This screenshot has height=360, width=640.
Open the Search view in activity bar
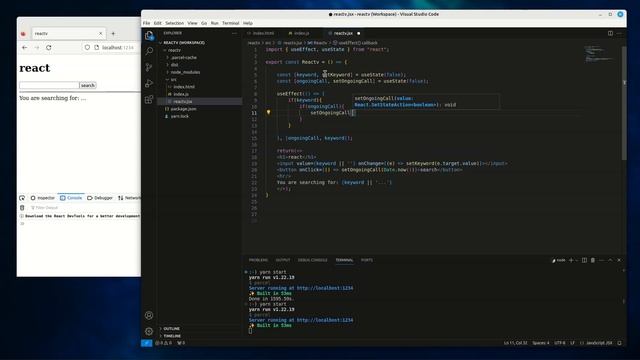point(149,51)
